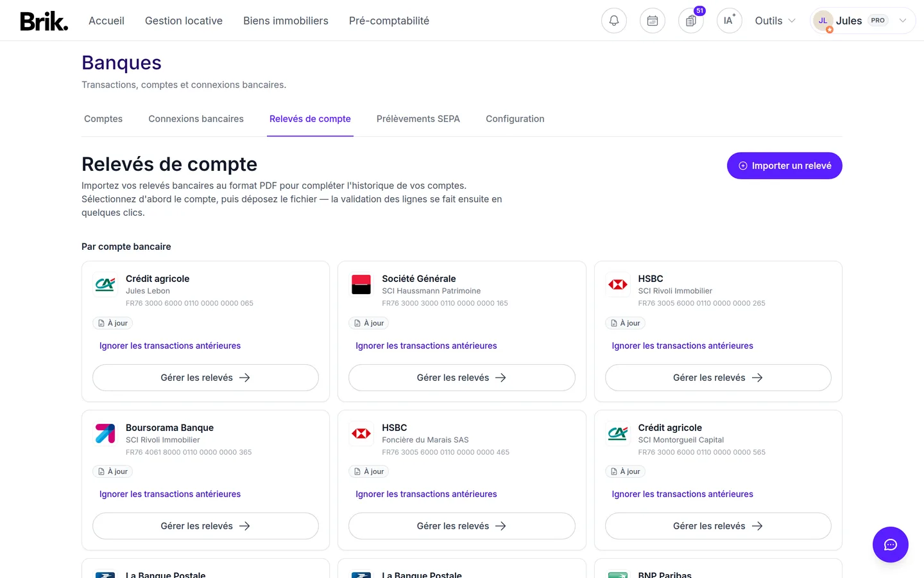
Task: Open the calendar icon in the header
Action: click(x=653, y=21)
